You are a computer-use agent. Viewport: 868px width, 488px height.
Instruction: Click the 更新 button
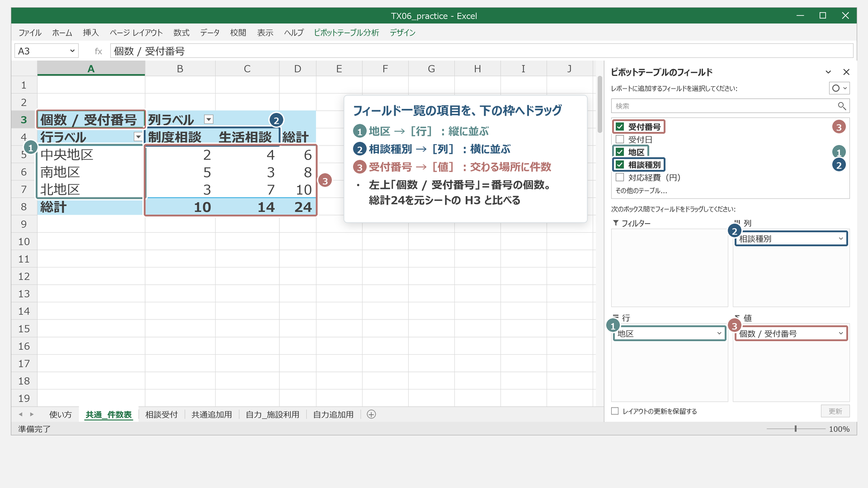[x=835, y=411]
